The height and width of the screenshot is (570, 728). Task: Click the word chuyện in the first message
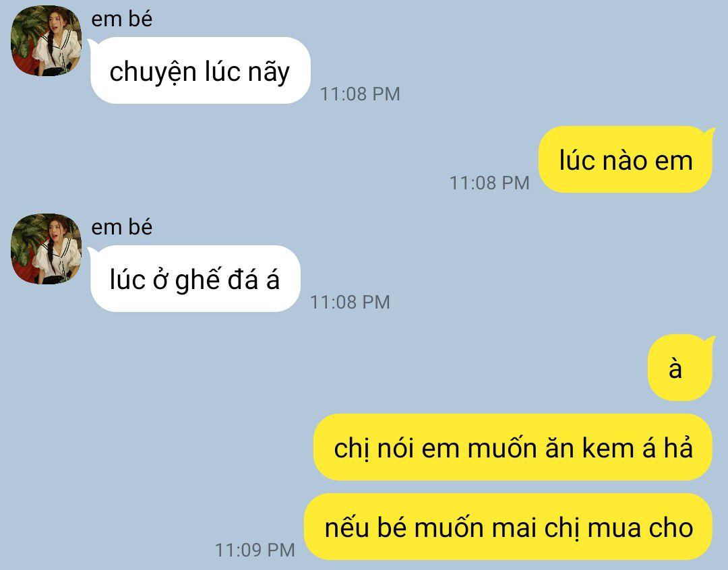coord(153,72)
